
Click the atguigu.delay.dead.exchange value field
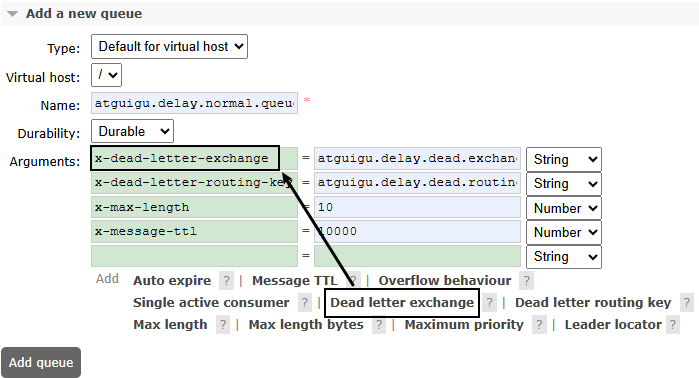417,158
